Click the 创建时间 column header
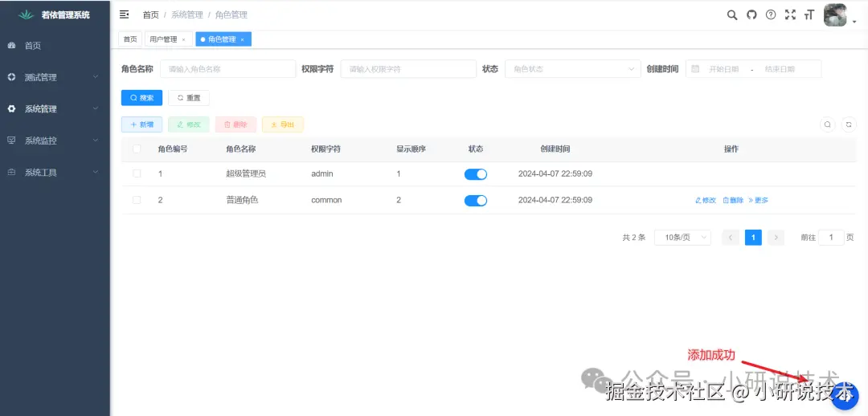Image resolution: width=868 pixels, height=416 pixels. click(555, 149)
